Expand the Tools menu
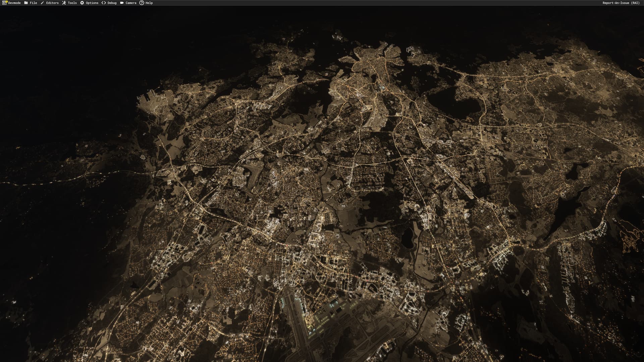 tap(72, 3)
